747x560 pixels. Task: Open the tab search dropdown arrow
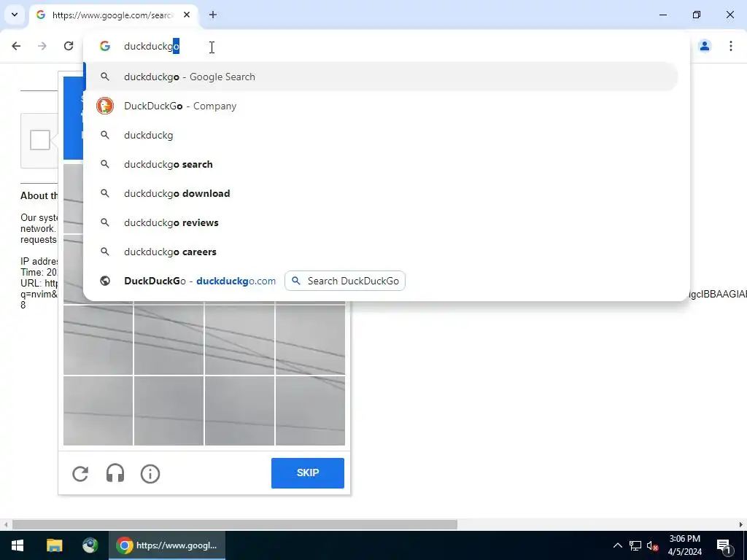coord(15,15)
